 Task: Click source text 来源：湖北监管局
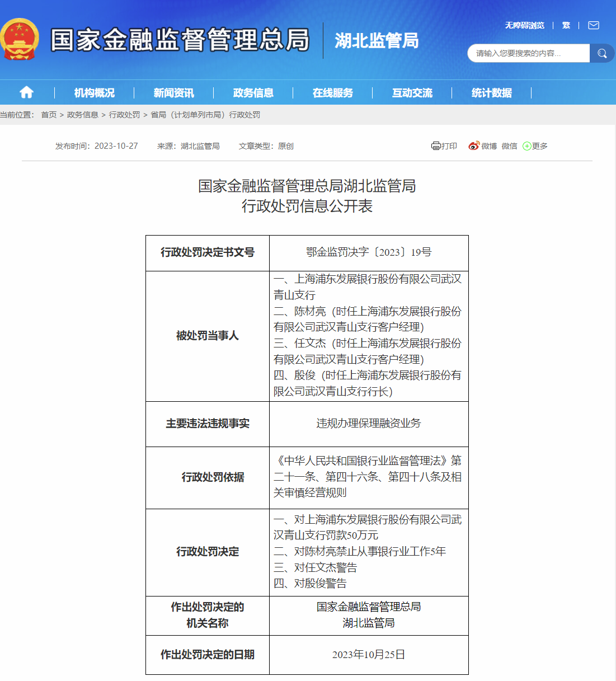click(x=189, y=146)
